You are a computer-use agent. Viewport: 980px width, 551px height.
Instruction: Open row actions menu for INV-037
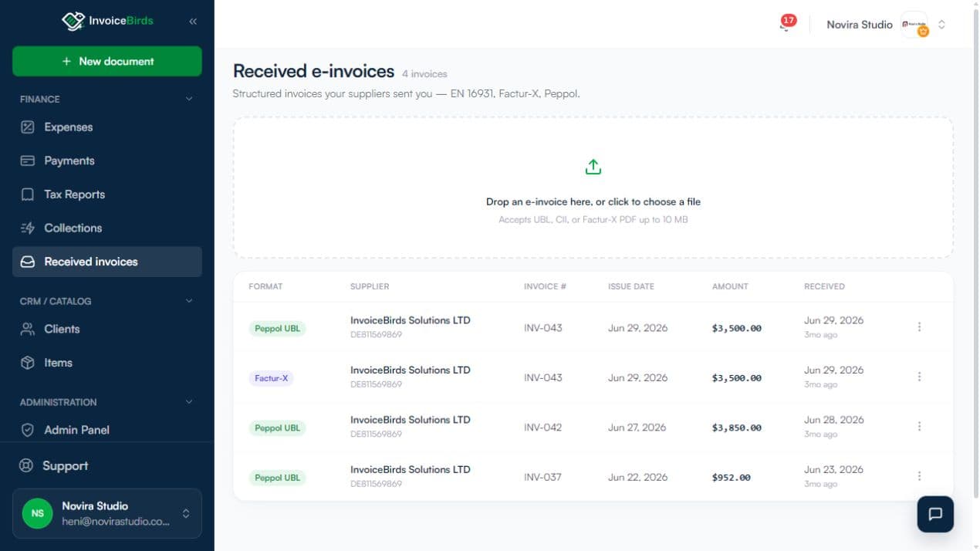tap(919, 476)
